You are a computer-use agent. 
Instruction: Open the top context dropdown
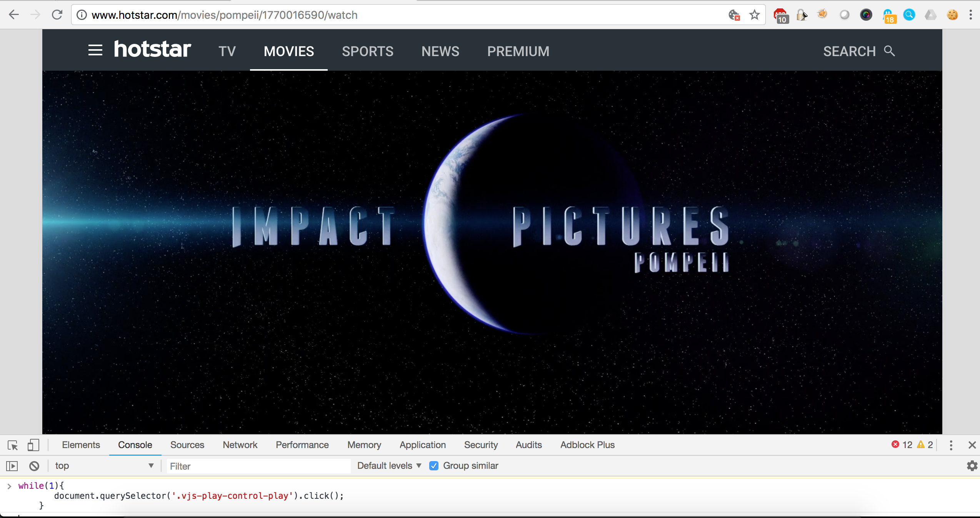pyautogui.click(x=104, y=466)
